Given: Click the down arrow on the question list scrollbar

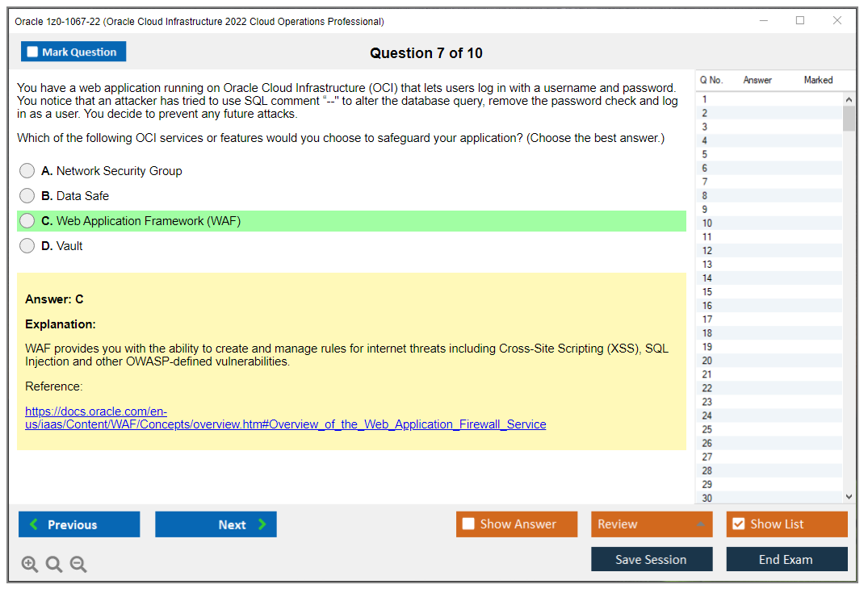Looking at the screenshot, I should (x=849, y=496).
